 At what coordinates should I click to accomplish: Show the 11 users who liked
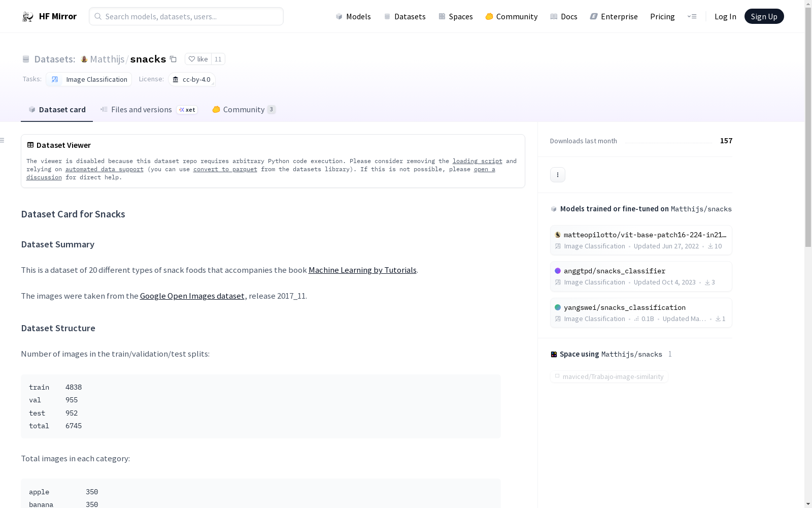click(218, 59)
